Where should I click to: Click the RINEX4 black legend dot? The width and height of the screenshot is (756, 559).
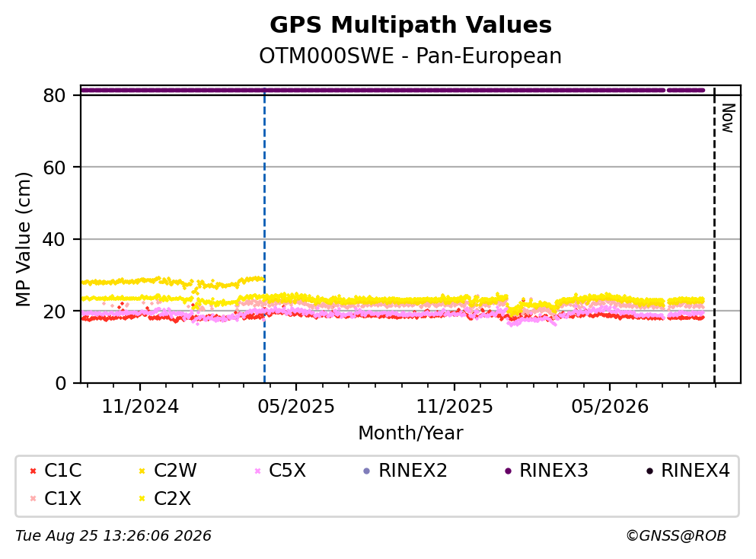tap(649, 471)
